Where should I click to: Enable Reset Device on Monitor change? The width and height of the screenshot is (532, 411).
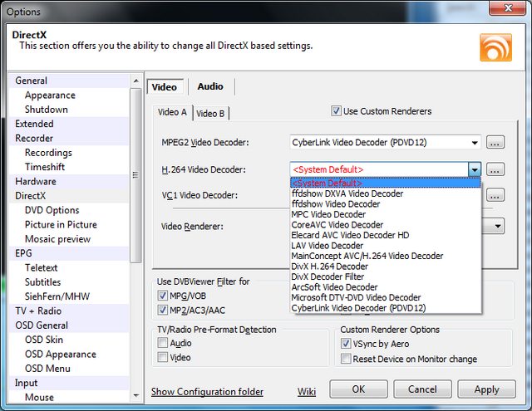[346, 359]
